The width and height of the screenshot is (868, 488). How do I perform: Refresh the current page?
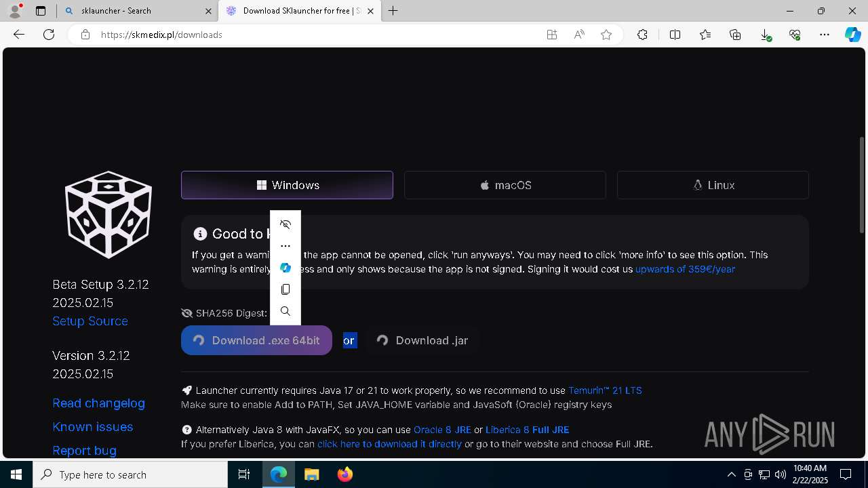tap(49, 35)
